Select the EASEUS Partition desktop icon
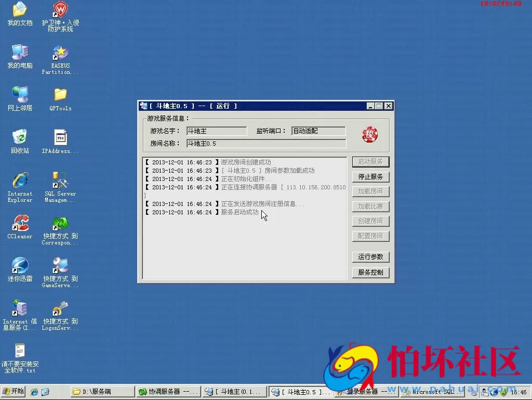This screenshot has width=532, height=400. [60, 53]
